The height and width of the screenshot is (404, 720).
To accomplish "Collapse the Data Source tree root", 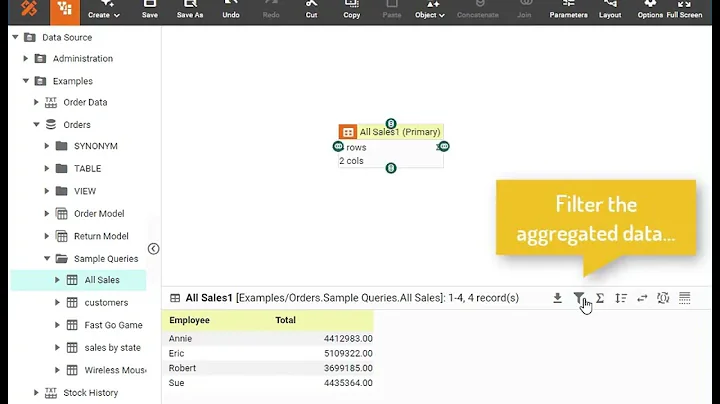I will (x=15, y=37).
